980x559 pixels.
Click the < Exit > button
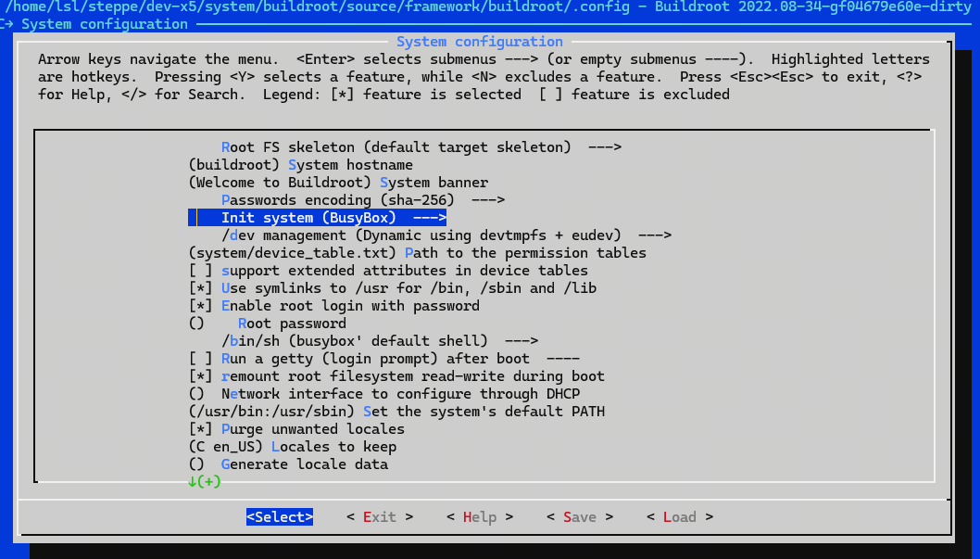click(380, 517)
